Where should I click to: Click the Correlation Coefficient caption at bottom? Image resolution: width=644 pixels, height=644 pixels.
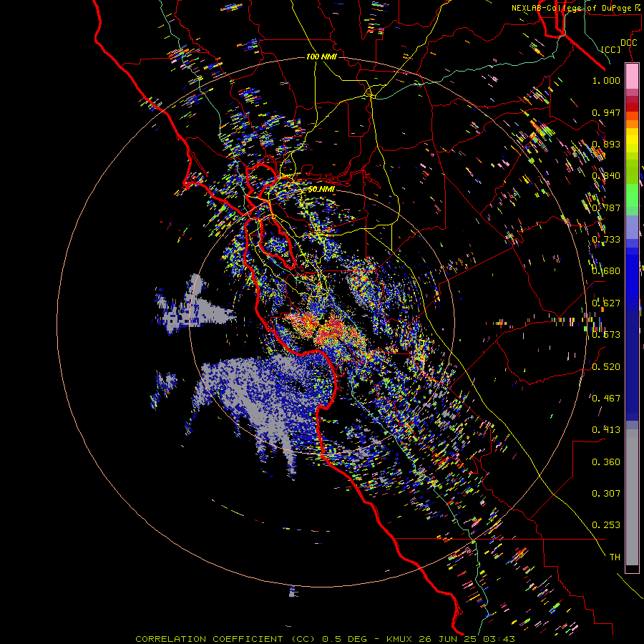[325, 639]
